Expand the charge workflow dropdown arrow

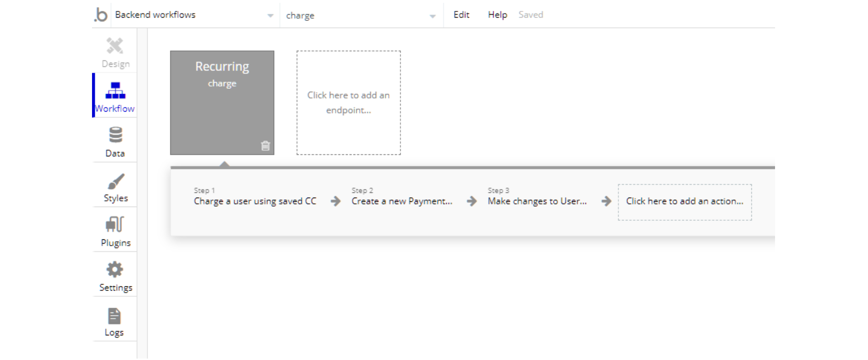click(433, 16)
